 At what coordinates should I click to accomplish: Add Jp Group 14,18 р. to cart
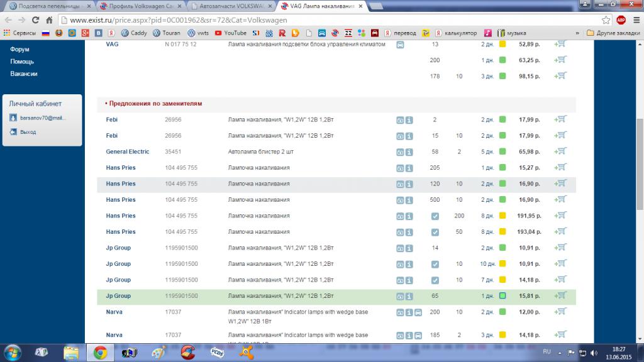click(560, 280)
